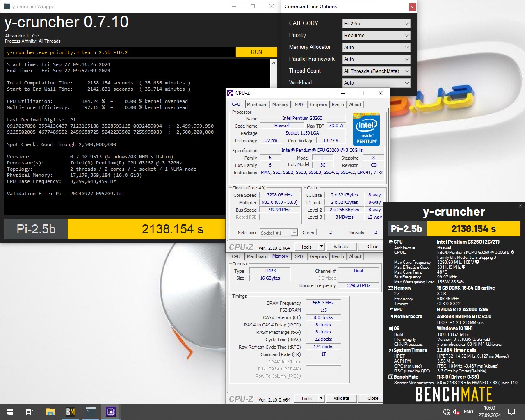Open BenchMate taskbar icon
Screen dimensions: 525x420
(71, 412)
